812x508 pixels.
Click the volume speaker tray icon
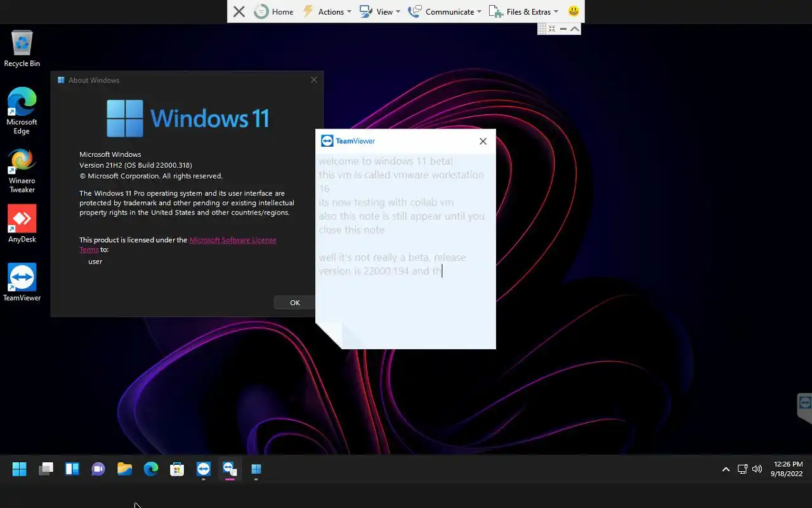[757, 469]
